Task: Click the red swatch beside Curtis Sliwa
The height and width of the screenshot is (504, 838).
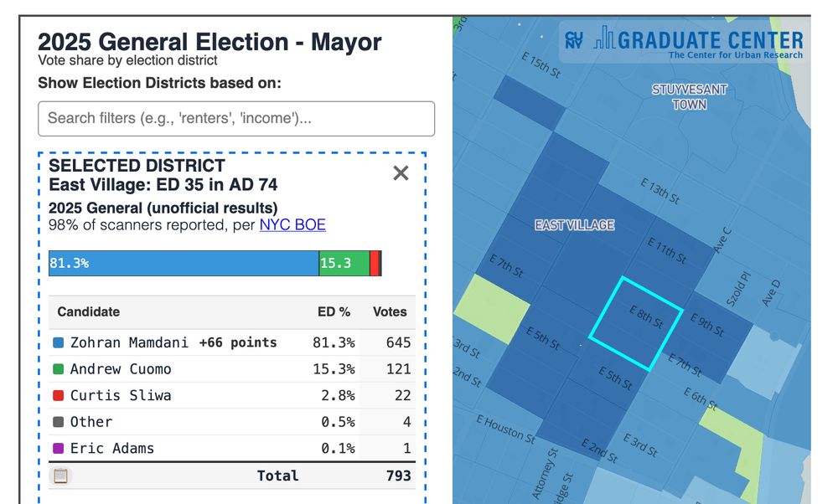Action: (x=58, y=395)
